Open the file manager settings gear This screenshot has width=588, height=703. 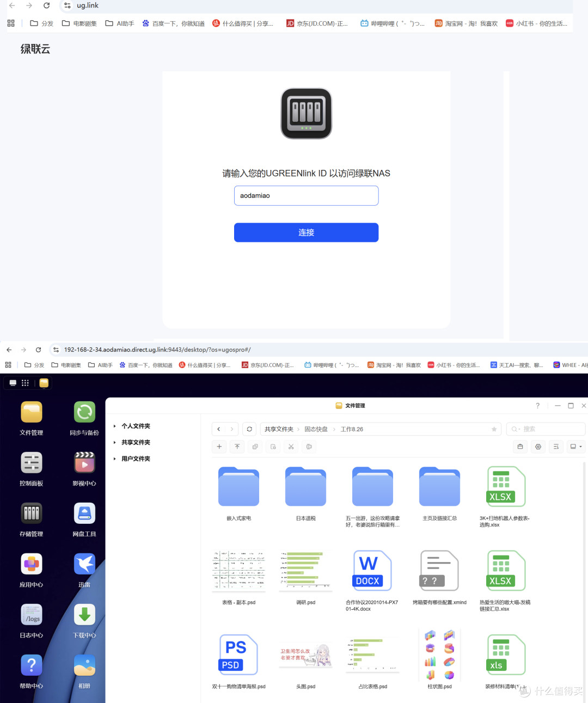pos(538,447)
